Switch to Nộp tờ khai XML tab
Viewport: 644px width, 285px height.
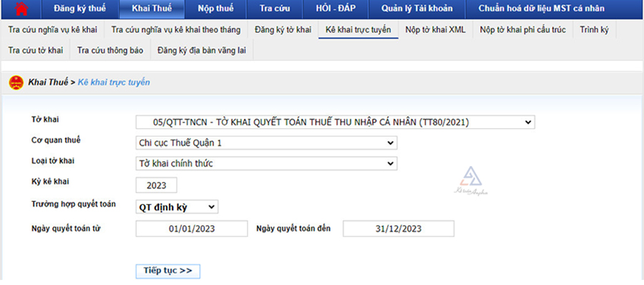pyautogui.click(x=435, y=29)
